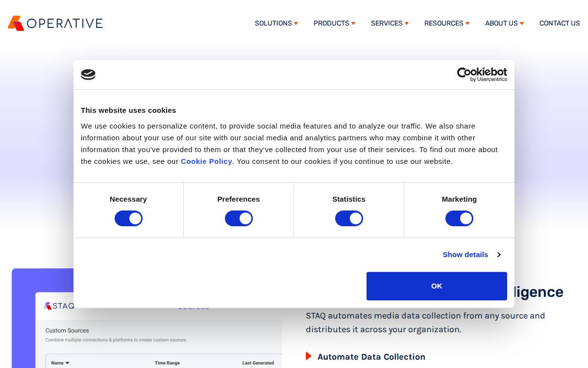Click the Operative logo

pos(55,23)
